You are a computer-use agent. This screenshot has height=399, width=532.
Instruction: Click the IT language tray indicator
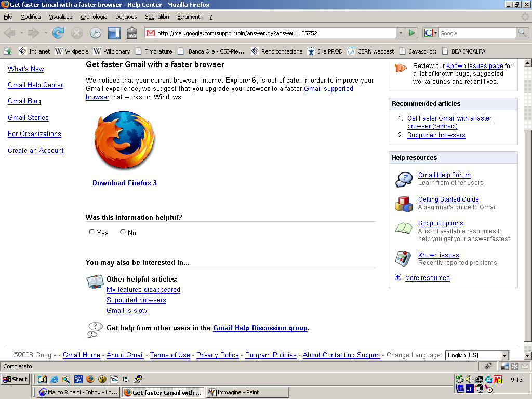click(469, 389)
